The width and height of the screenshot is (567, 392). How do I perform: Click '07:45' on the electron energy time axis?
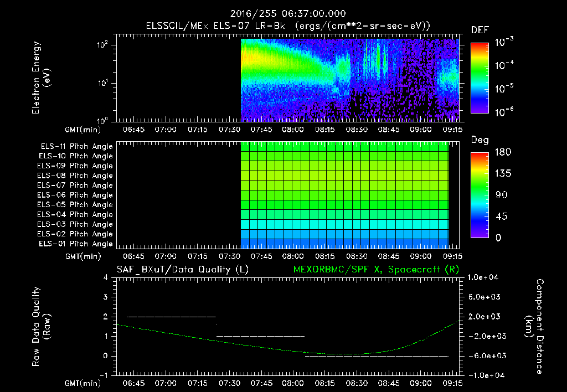(261, 130)
